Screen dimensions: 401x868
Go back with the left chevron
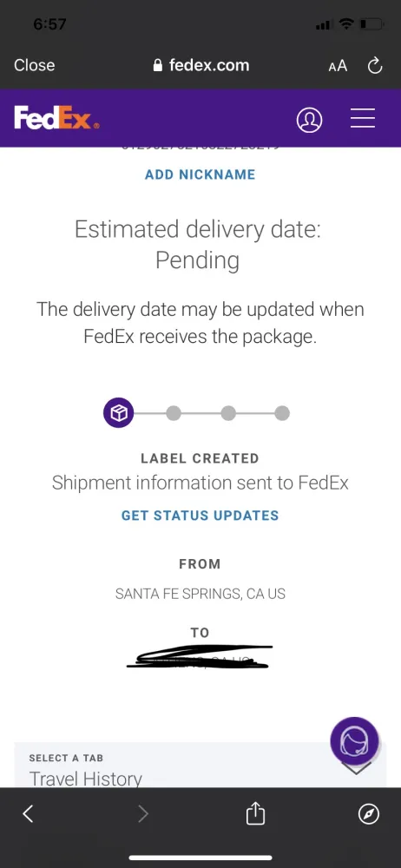[x=29, y=813]
